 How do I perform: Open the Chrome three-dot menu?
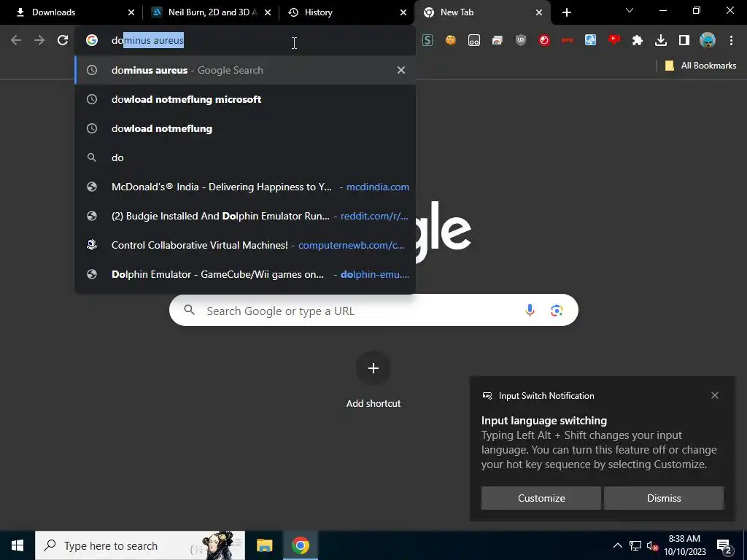coord(731,41)
